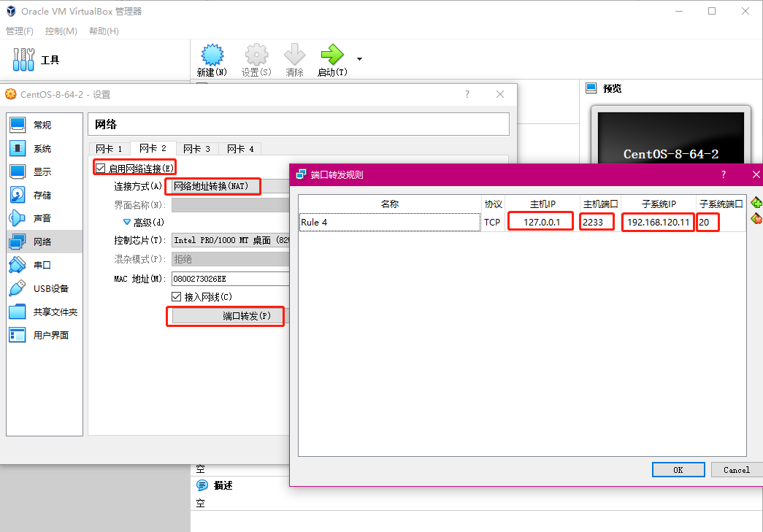Screen dimensions: 763x532
Task: Open the Attached to (连接方式) NAT dropdown
Action: pyautogui.click(x=231, y=186)
